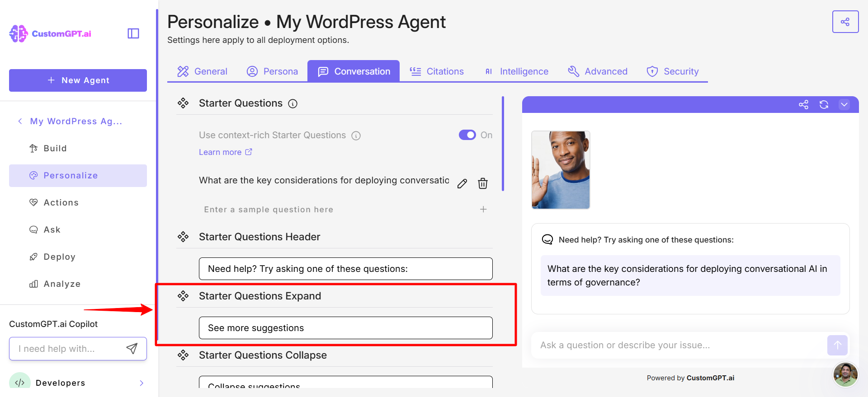The width and height of the screenshot is (868, 397).
Task: Expand the Developers menu arrow
Action: [x=142, y=383]
